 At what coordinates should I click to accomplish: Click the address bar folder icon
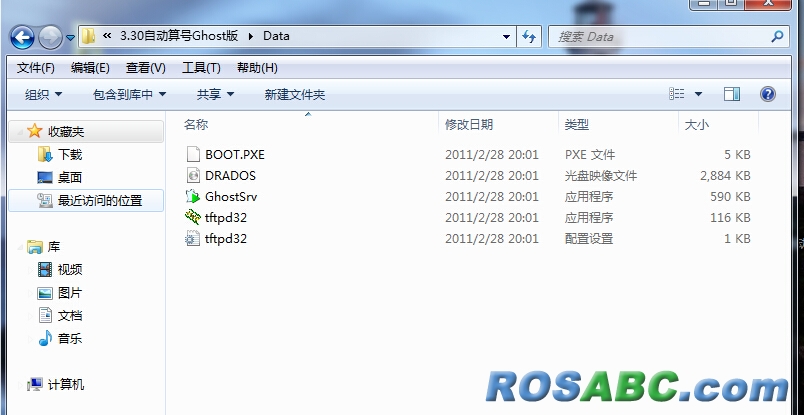[x=89, y=36]
